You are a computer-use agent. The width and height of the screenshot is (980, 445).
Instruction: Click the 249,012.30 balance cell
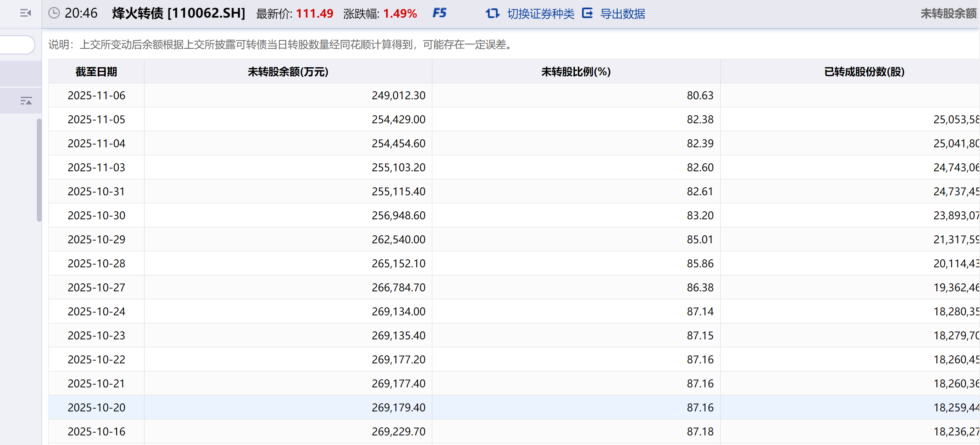pyautogui.click(x=398, y=95)
